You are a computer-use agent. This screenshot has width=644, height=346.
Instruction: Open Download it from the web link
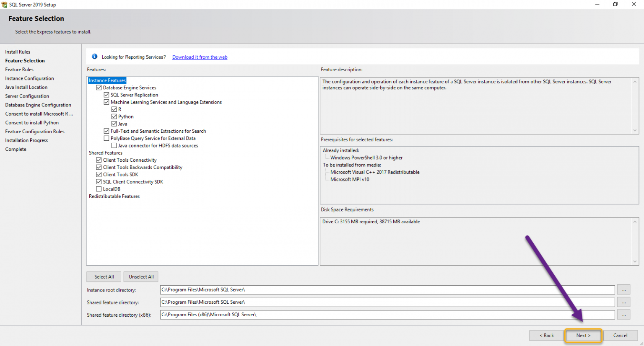(x=200, y=57)
